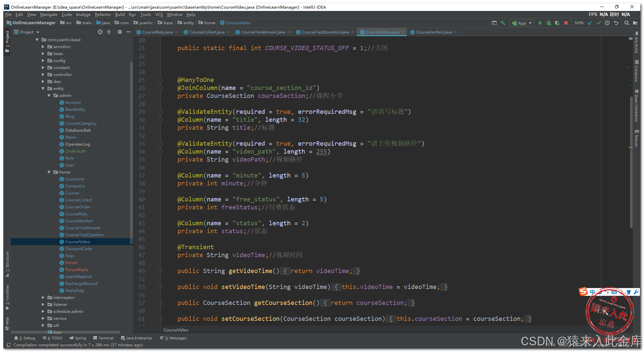Open the Java Enterprise tool window
Image resolution: width=644 pixels, height=352 pixels.
pos(137,338)
